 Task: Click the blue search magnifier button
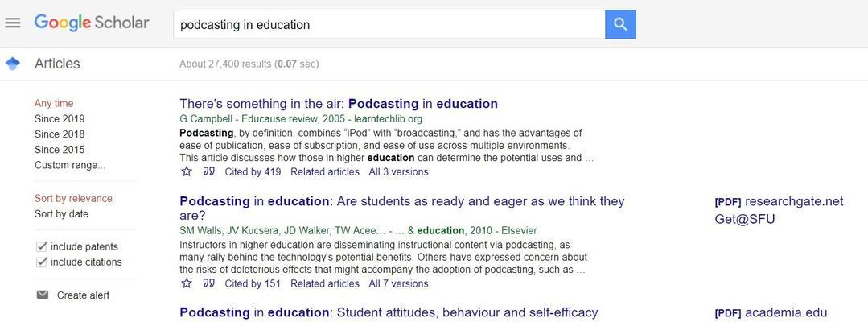click(620, 24)
